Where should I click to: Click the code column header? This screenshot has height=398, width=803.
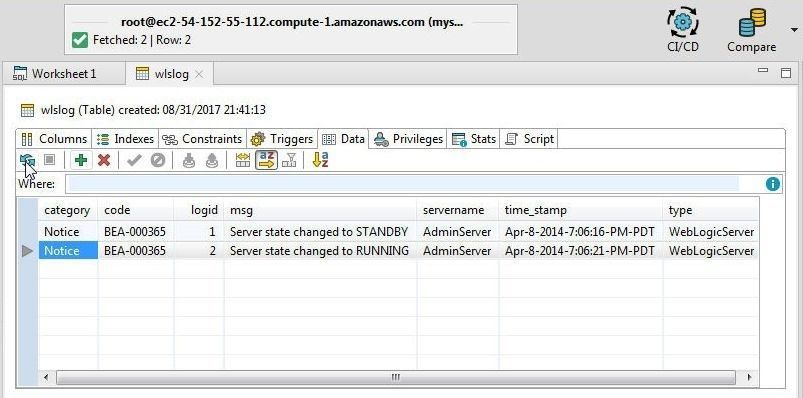(136, 210)
